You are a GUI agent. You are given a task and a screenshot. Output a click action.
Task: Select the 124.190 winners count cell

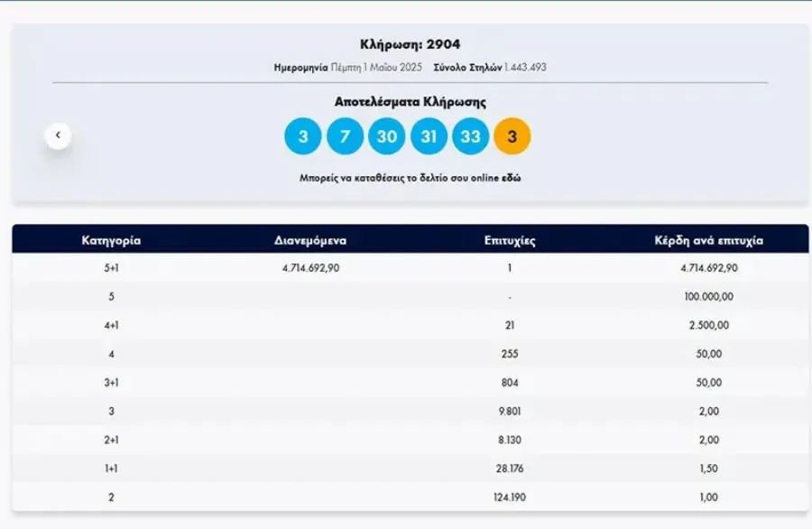[510, 497]
